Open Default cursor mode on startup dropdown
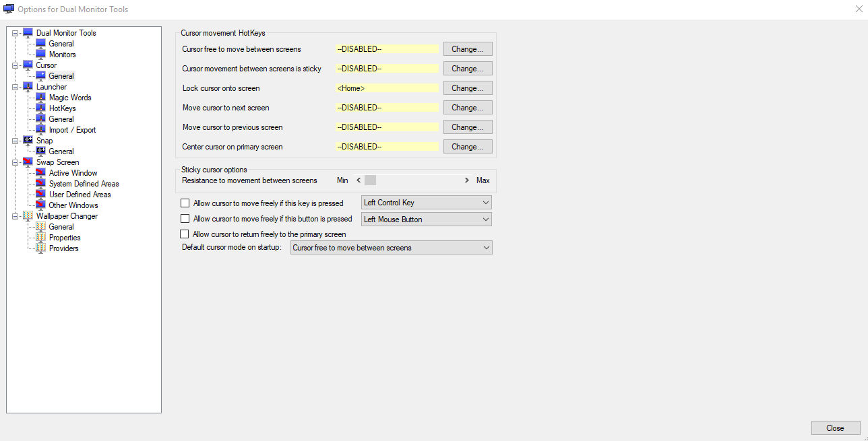The image size is (868, 441). 392,248
